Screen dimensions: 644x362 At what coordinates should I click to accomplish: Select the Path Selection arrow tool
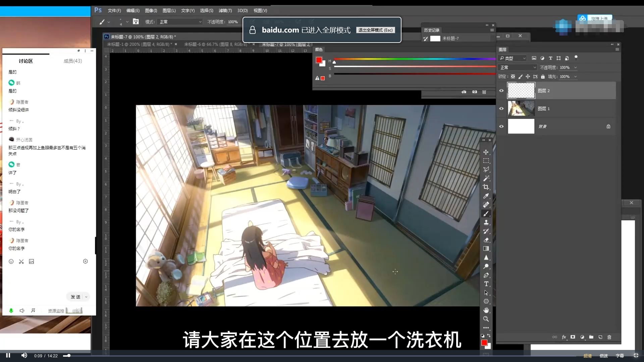point(486,293)
